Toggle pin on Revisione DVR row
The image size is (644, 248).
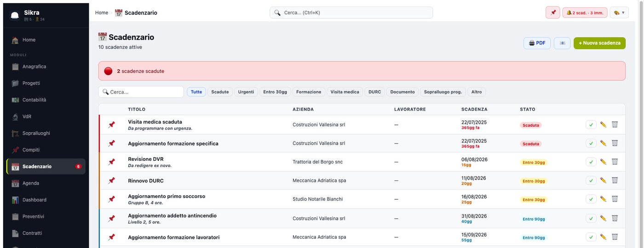111,162
